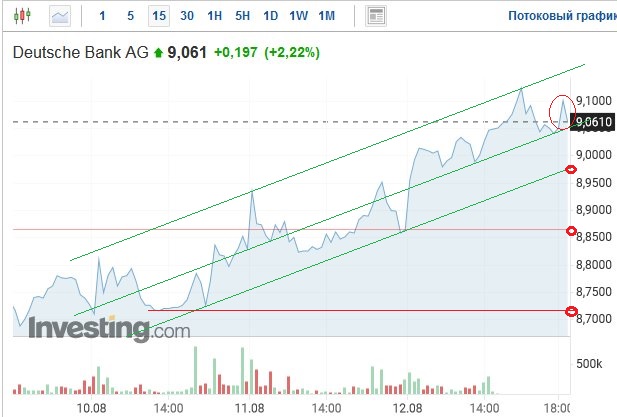This screenshot has height=417, width=617.
Task: Click the +0,197 price change value
Action: coord(235,52)
